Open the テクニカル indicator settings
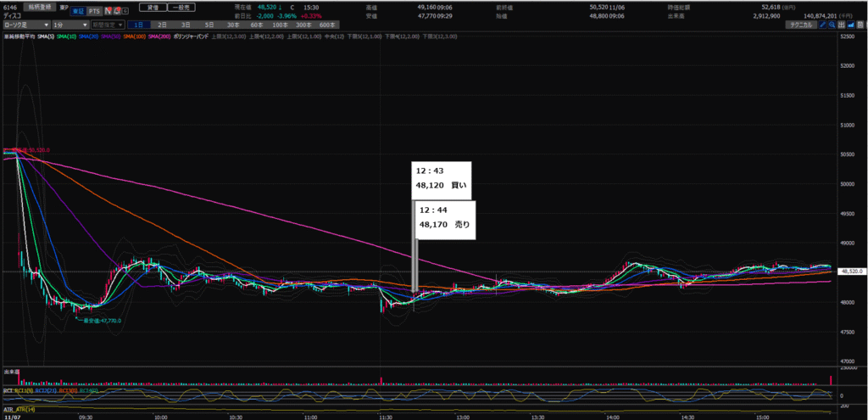Image resolution: width=868 pixels, height=420 pixels. (799, 25)
